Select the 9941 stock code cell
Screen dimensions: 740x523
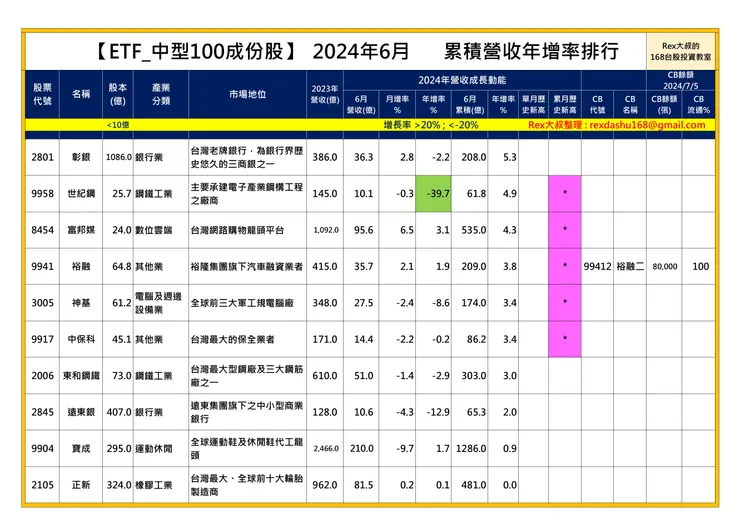(x=42, y=266)
